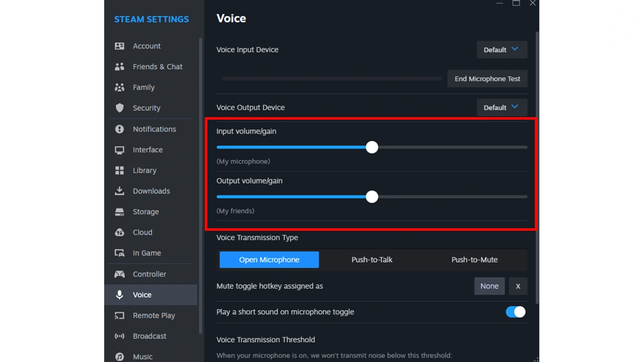Viewport: 644px width, 362px height.
Task: Click the Cloud icon in sidebar
Action: (119, 232)
